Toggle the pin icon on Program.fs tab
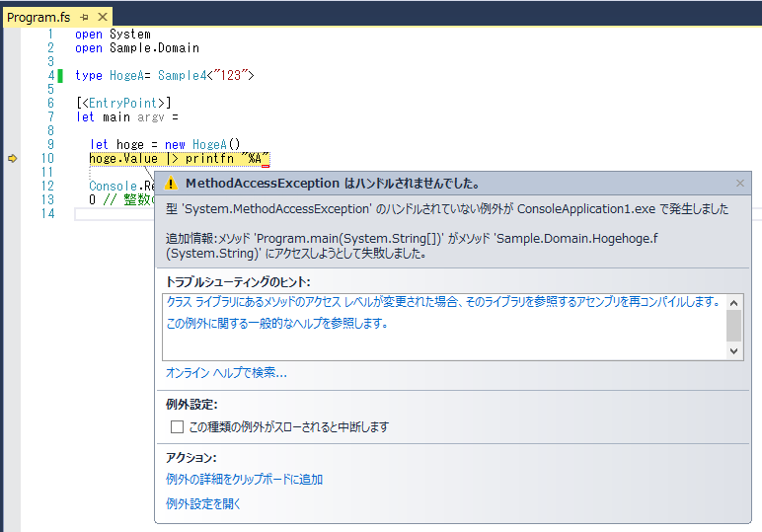 85,18
